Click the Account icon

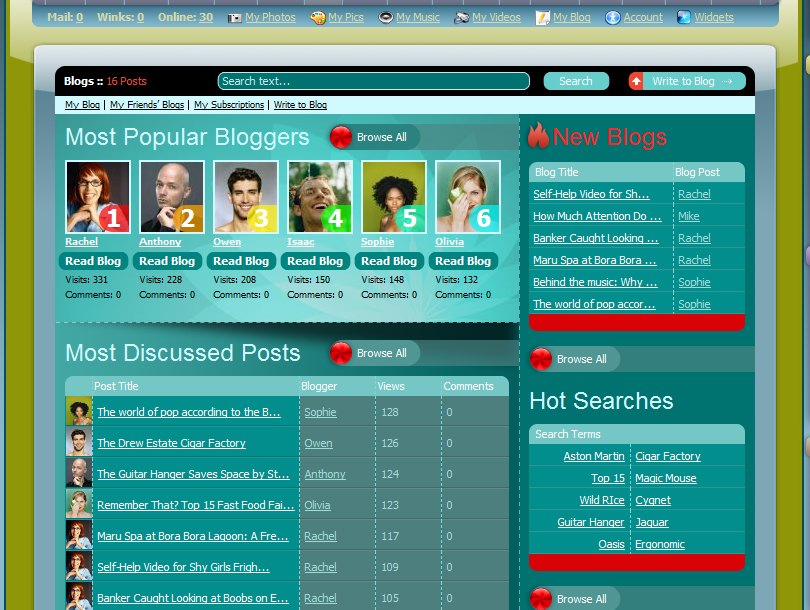coord(613,17)
